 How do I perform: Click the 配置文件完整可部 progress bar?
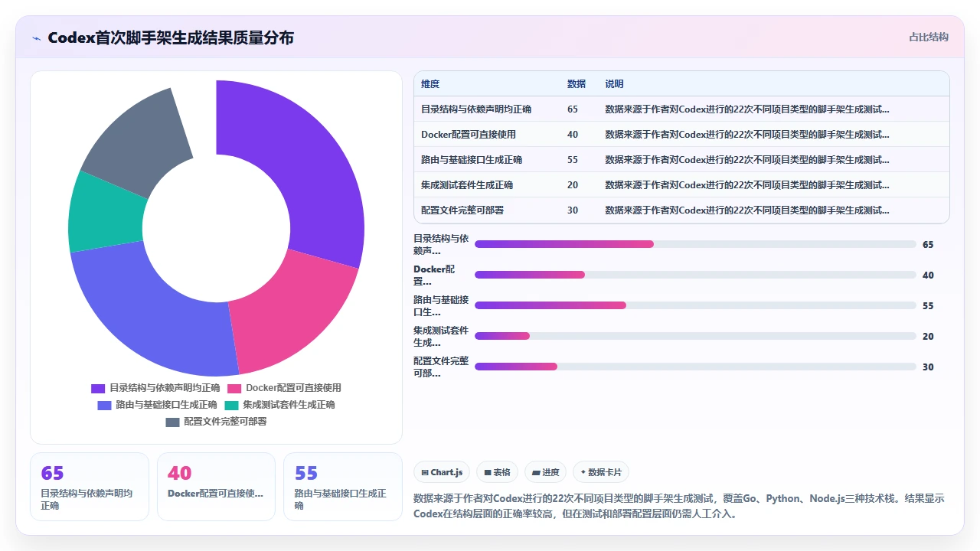point(695,367)
